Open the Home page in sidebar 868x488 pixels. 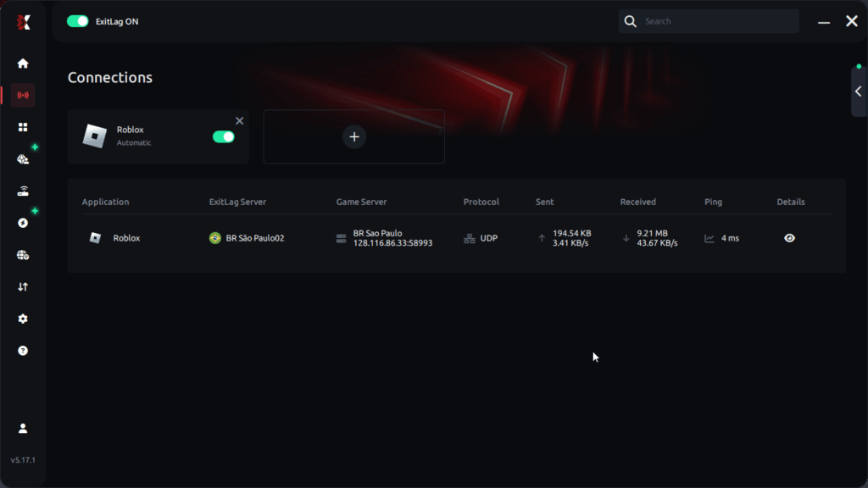23,64
